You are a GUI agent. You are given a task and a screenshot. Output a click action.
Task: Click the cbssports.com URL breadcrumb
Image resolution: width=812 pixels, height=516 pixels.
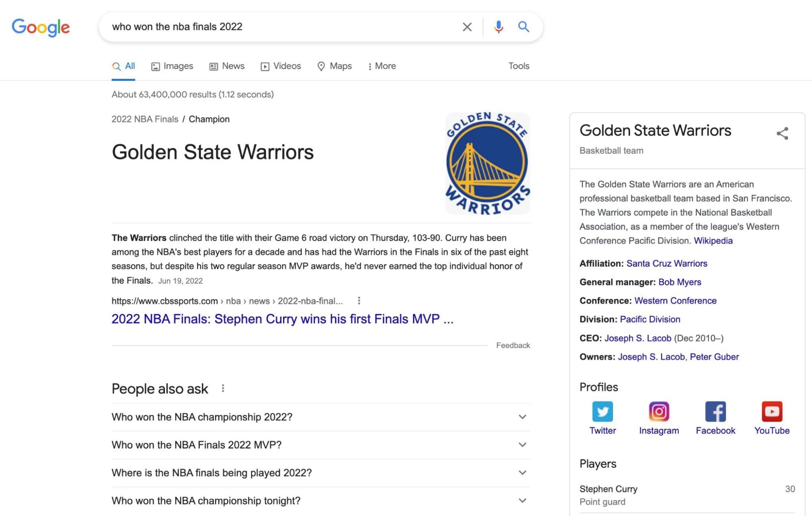point(227,301)
